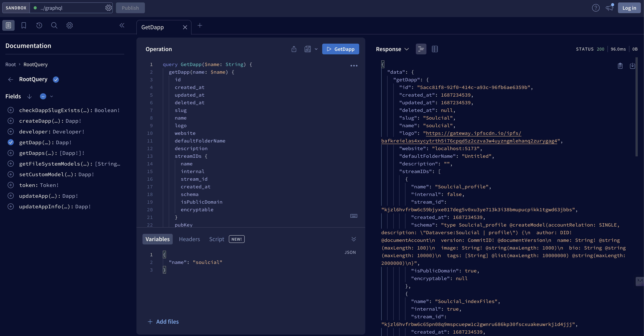
Task: Open the Script tab
Action: [217, 239]
